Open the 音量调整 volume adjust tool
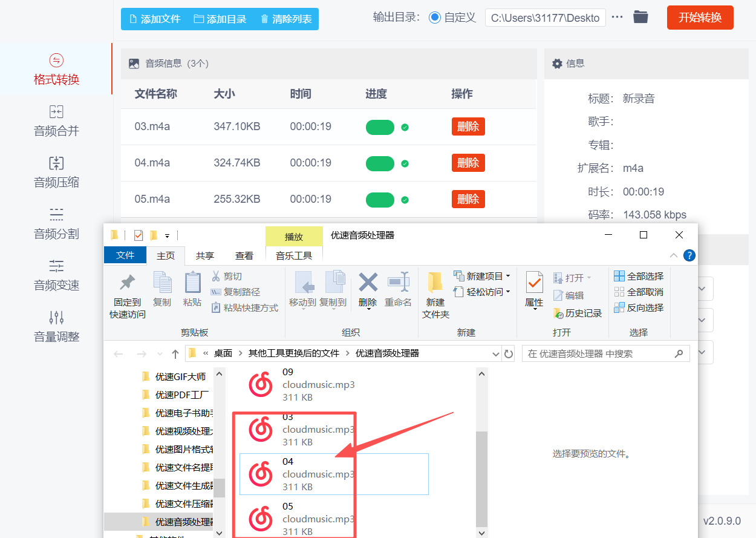 pyautogui.click(x=56, y=327)
